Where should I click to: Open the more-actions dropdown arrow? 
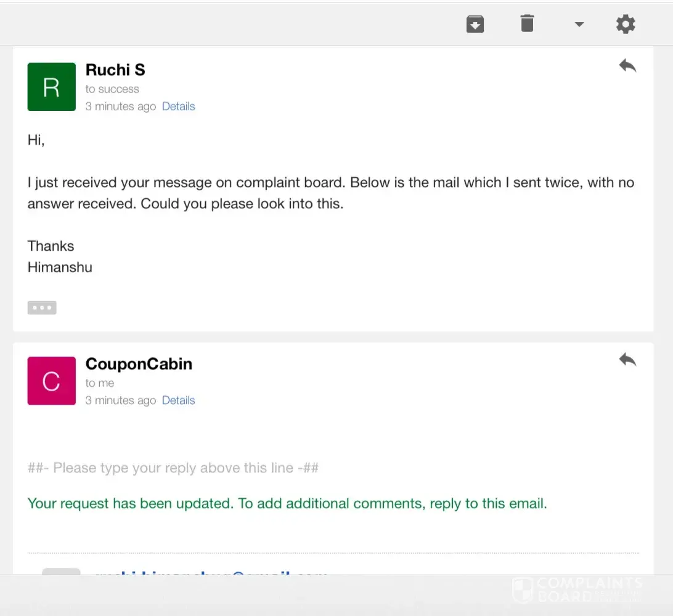579,25
